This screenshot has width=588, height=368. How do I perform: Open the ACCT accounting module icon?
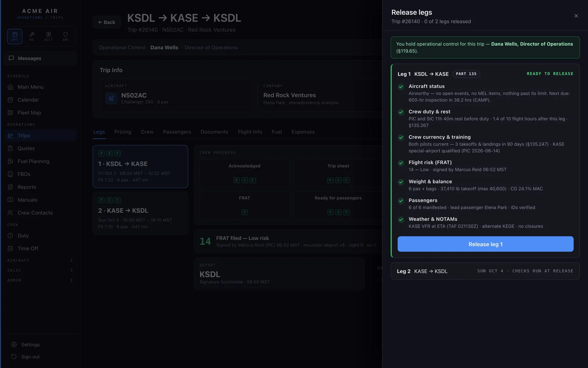point(49,36)
